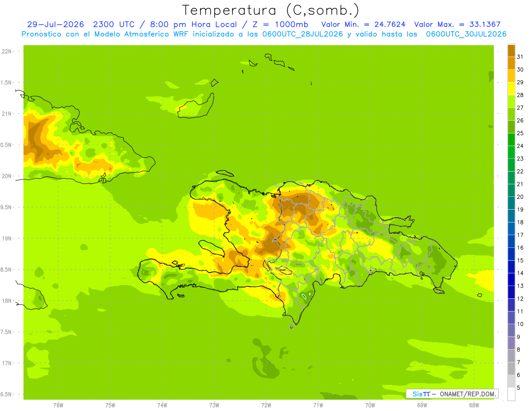Select the legend swatch between 26 and 27
532x411 pixels.
click(x=511, y=114)
